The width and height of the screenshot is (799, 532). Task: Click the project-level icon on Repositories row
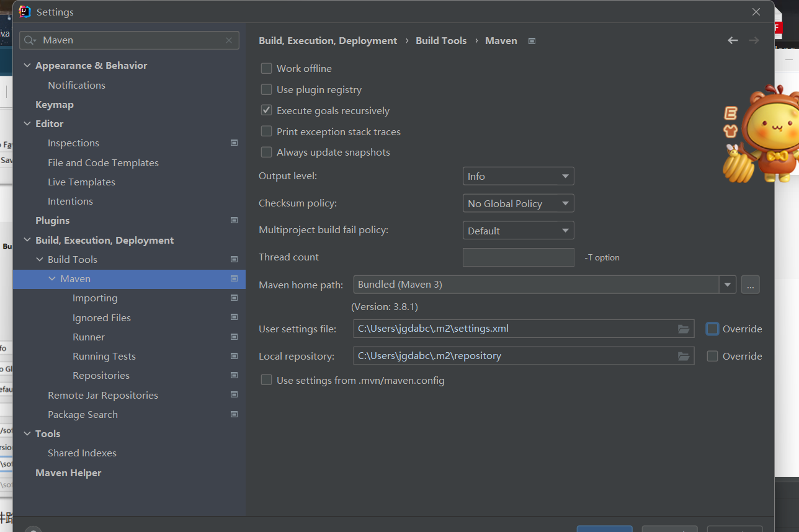[x=234, y=375]
